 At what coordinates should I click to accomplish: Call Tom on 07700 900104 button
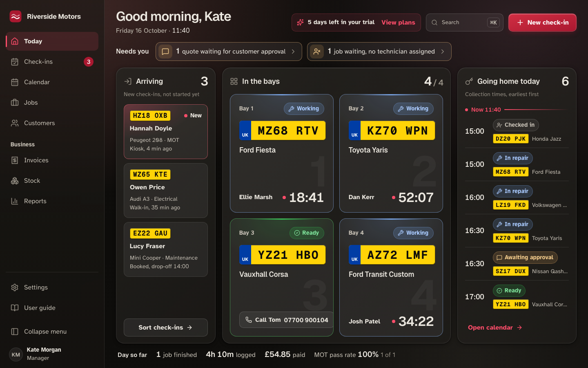(287, 320)
